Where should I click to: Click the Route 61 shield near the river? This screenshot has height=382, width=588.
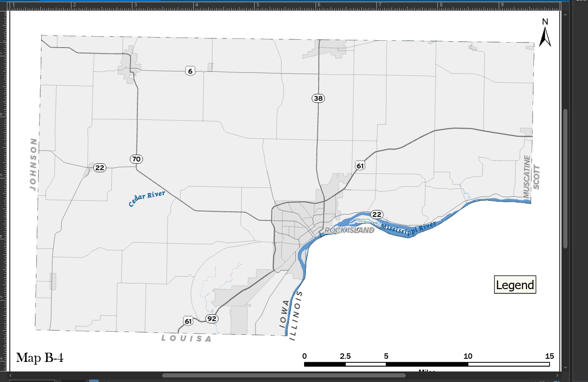point(361,166)
